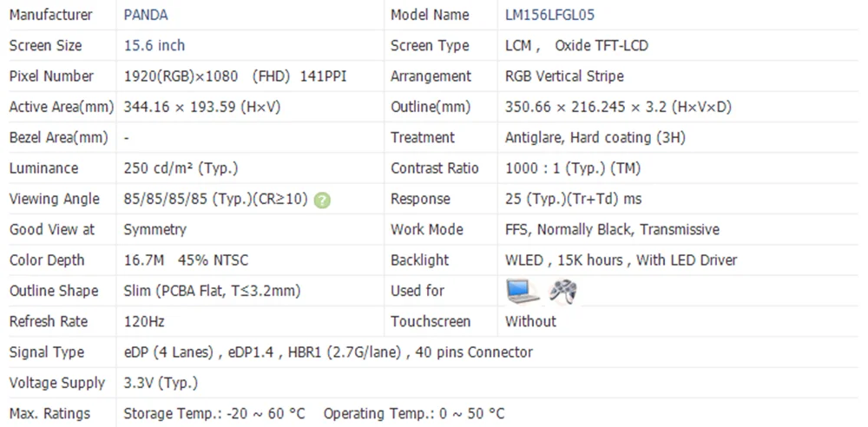Click the 141PPI pixel density text
This screenshot has width=868, height=427.
[323, 76]
